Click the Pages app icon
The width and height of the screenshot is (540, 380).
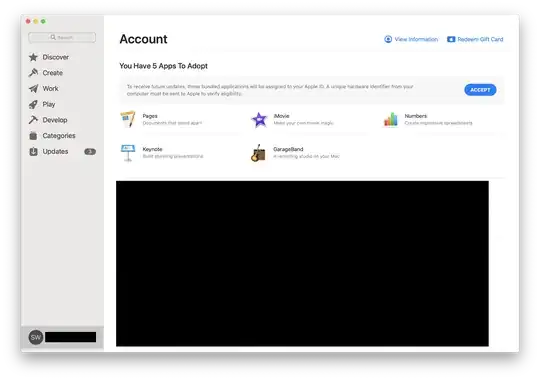point(128,119)
